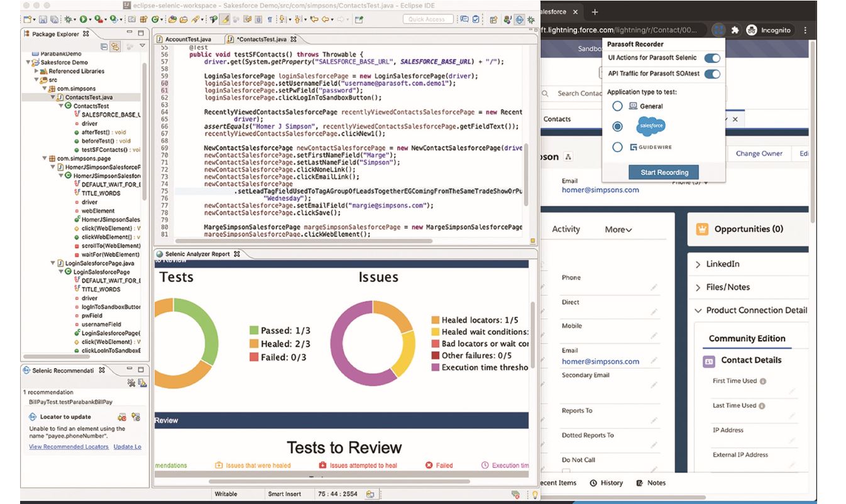Image resolution: width=846 pixels, height=504 pixels.
Task: Select the Guidewire application type radio
Action: click(x=617, y=147)
